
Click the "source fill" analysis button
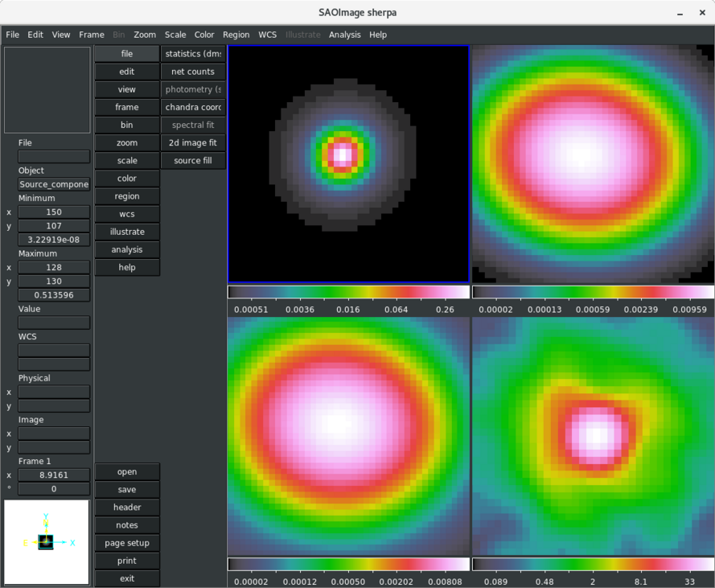pos(192,160)
